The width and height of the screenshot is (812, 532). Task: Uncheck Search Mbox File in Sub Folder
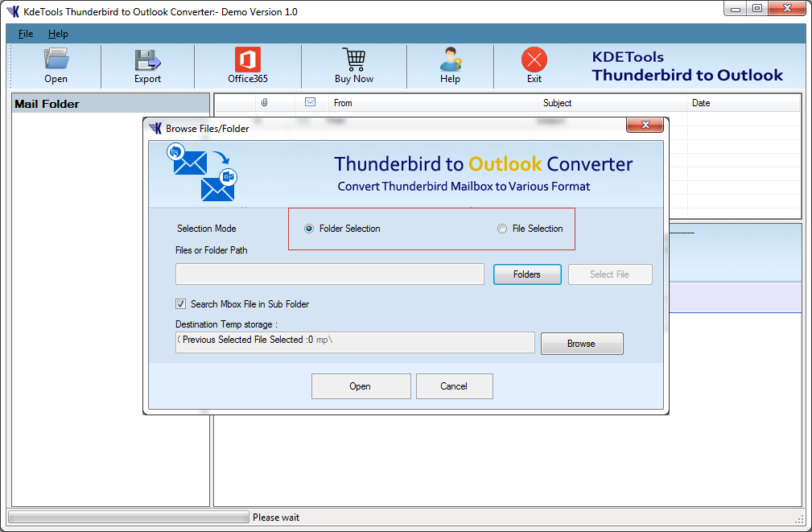click(181, 303)
